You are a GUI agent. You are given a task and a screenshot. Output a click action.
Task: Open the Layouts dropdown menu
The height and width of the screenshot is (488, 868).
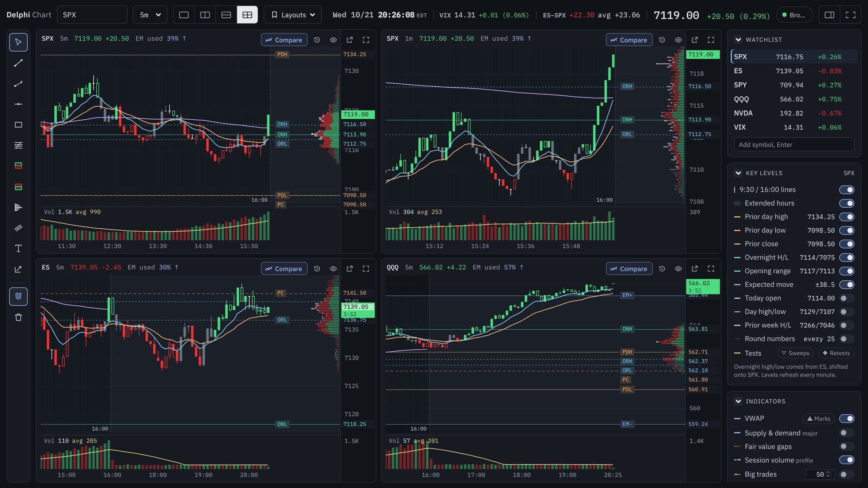[293, 15]
